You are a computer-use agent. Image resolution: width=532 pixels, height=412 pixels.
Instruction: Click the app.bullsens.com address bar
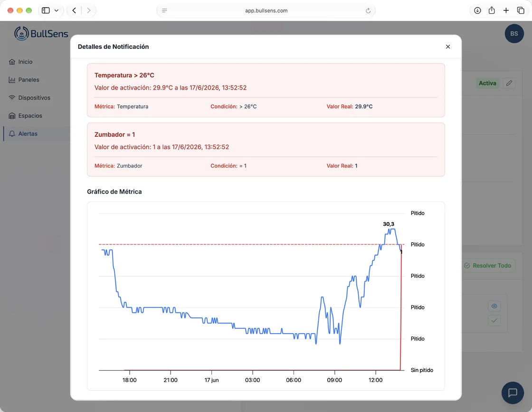coord(266,10)
